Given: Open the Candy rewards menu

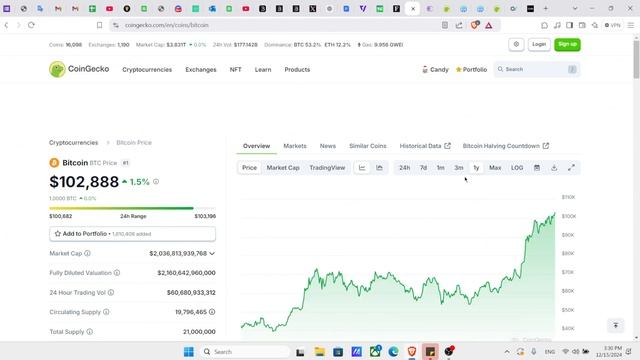Looking at the screenshot, I should [x=435, y=70].
